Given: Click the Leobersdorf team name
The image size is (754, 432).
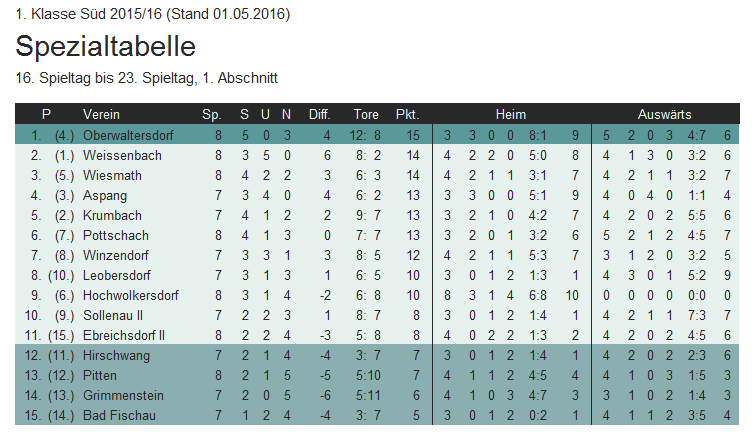Looking at the screenshot, I should 116,275.
